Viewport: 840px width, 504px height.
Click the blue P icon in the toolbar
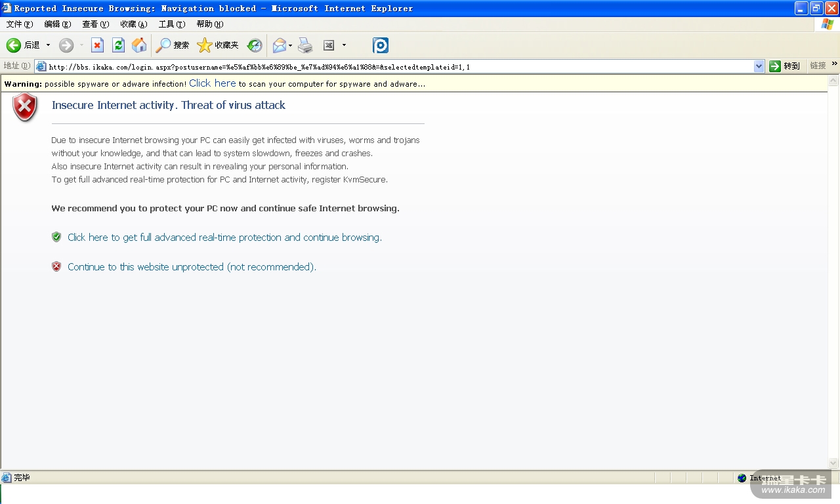(x=381, y=45)
